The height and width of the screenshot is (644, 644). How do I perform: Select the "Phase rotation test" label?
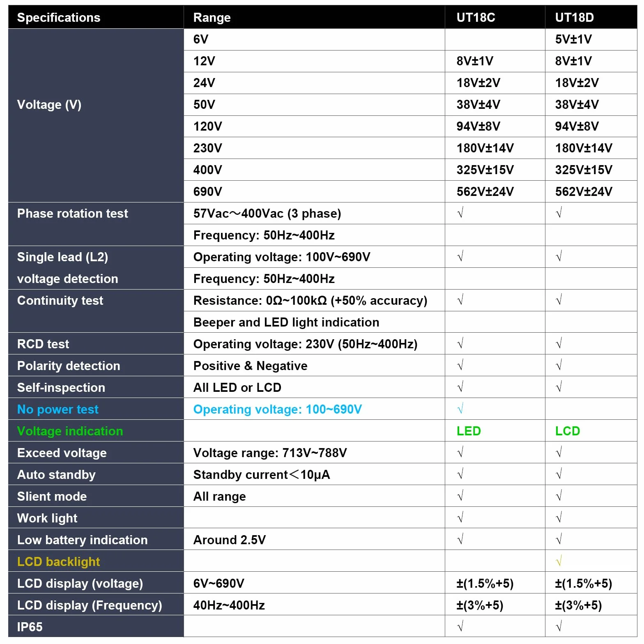click(73, 214)
